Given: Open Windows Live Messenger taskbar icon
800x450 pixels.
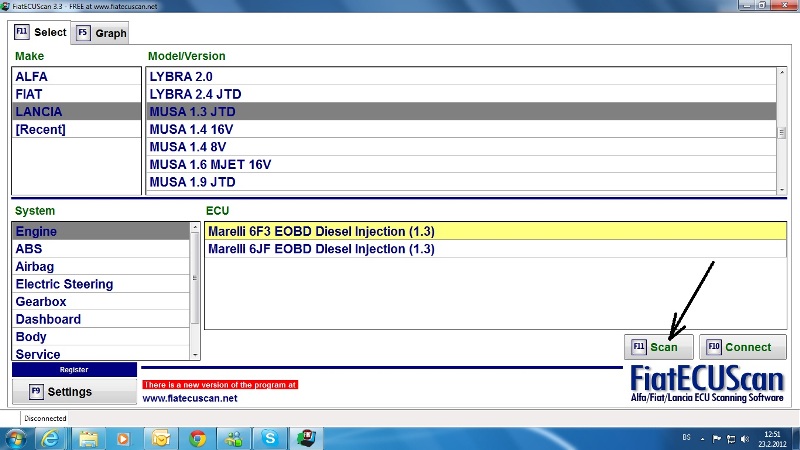Looking at the screenshot, I should tap(234, 439).
